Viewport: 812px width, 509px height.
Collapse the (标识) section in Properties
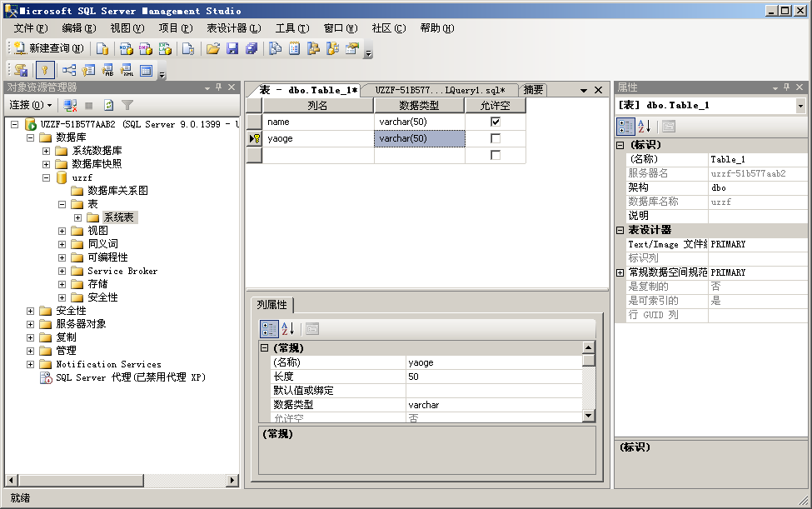(620, 145)
